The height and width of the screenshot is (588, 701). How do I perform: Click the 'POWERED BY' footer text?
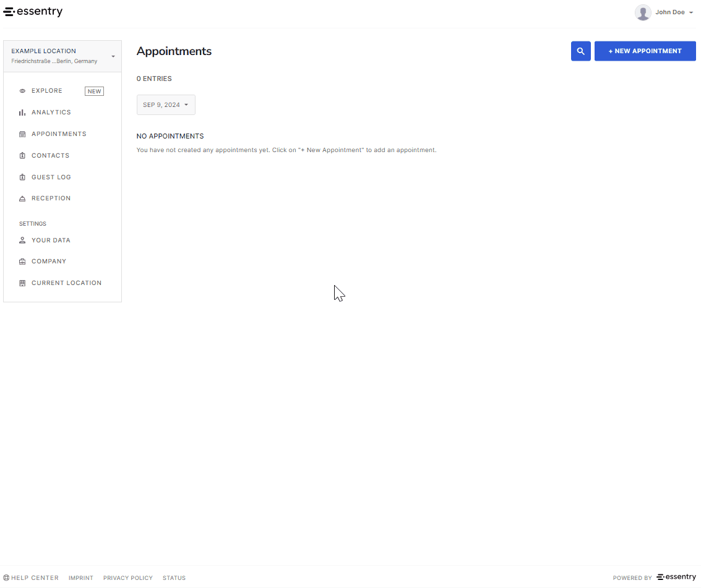tap(632, 577)
